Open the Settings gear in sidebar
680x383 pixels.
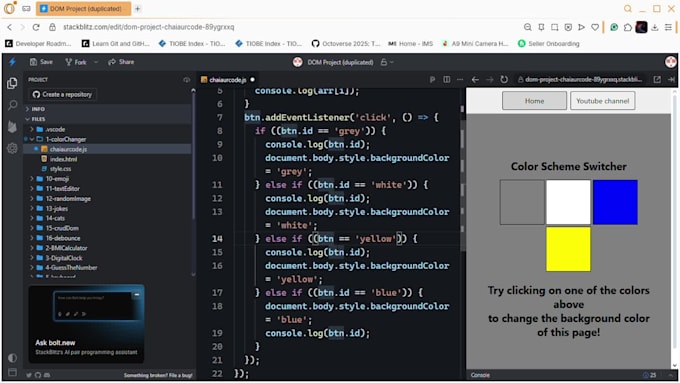(12, 148)
